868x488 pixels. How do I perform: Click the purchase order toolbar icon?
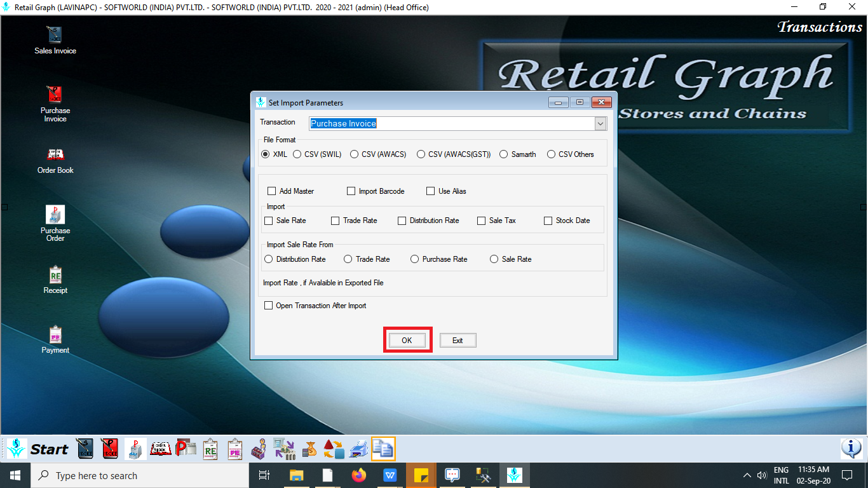point(135,449)
